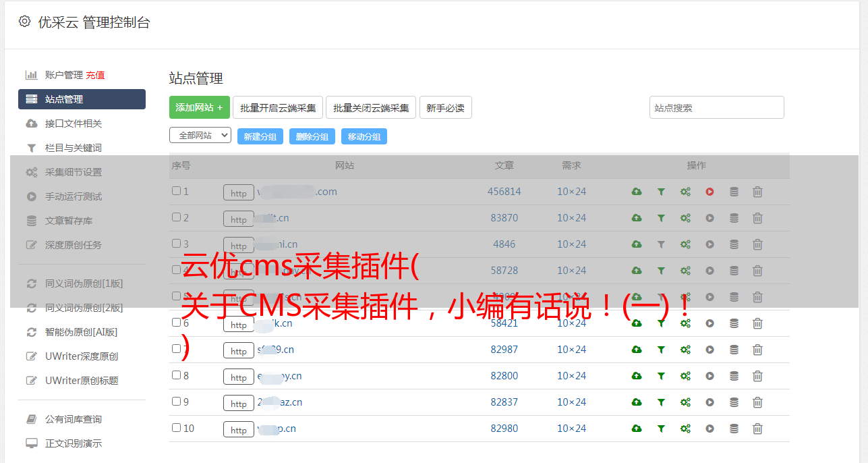868x463 pixels.
Task: Open database icon in row 9
Action: coord(734,402)
